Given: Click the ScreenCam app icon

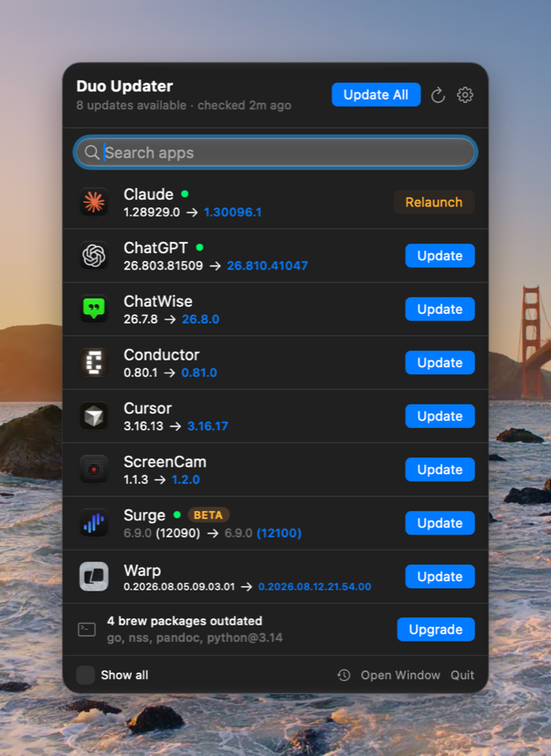Looking at the screenshot, I should click(94, 469).
